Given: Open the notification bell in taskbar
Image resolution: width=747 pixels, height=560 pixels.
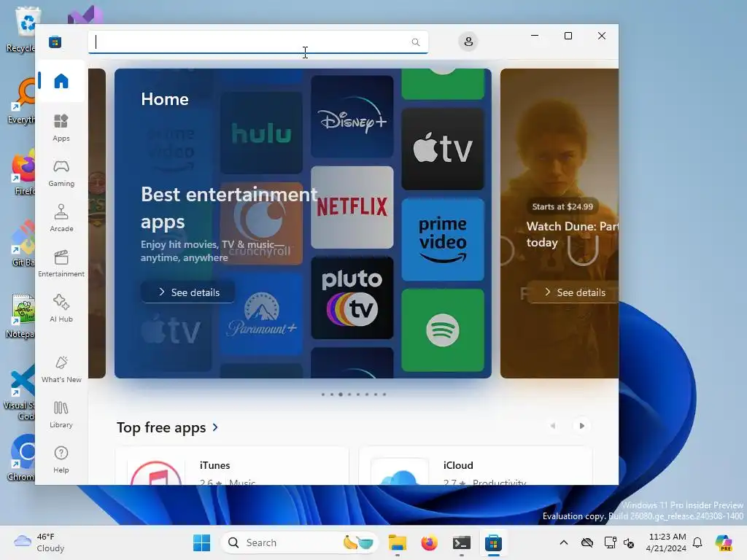Looking at the screenshot, I should pos(697,542).
